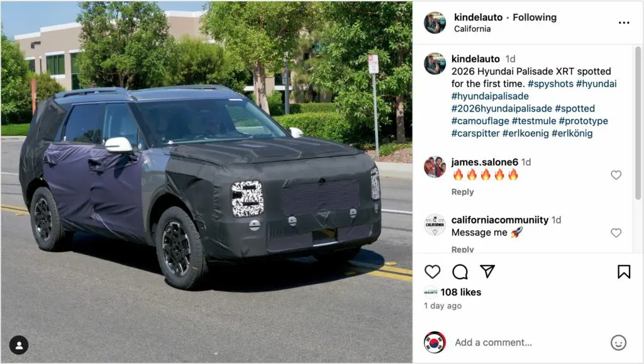Screen dimensions: 644x364
Task: Open californiacommuniity profile avatar
Action: click(435, 225)
